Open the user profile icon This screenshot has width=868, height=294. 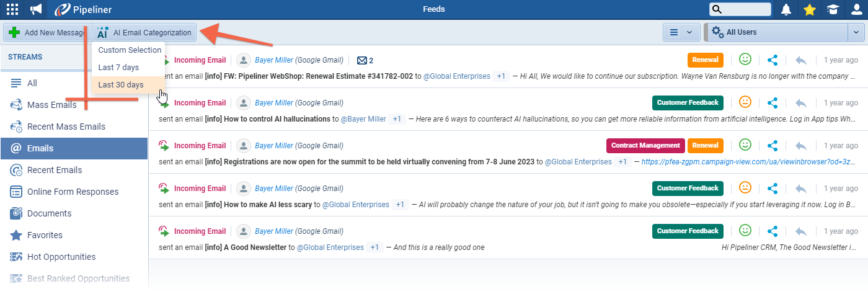(x=856, y=9)
